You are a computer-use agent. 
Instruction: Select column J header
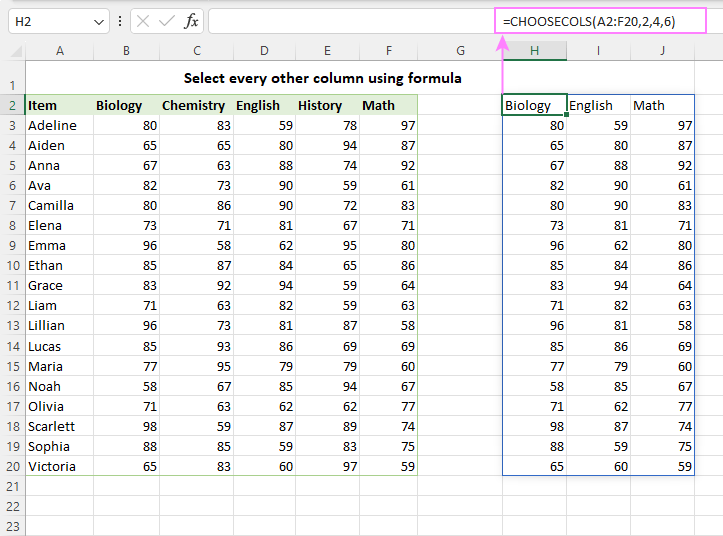(x=663, y=51)
